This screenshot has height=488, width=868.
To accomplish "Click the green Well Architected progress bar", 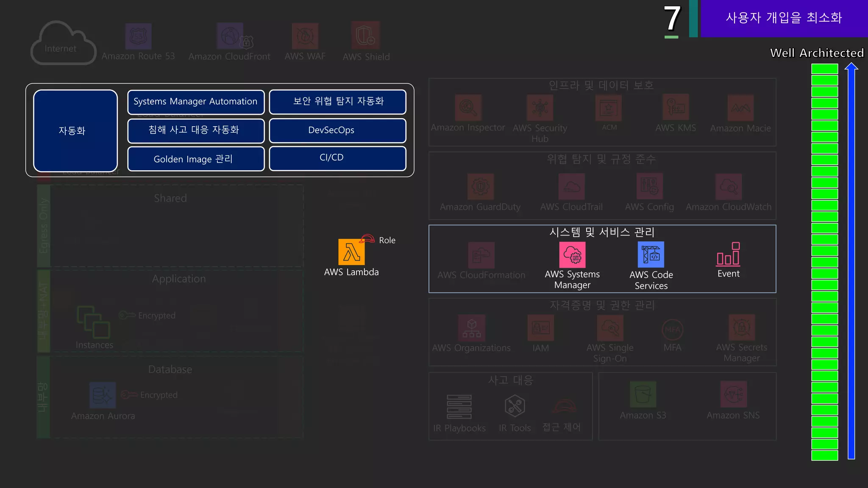I will point(824,262).
